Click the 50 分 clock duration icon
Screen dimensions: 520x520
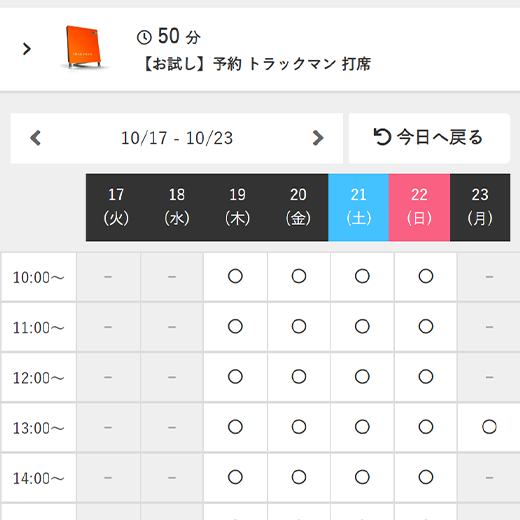tap(144, 37)
